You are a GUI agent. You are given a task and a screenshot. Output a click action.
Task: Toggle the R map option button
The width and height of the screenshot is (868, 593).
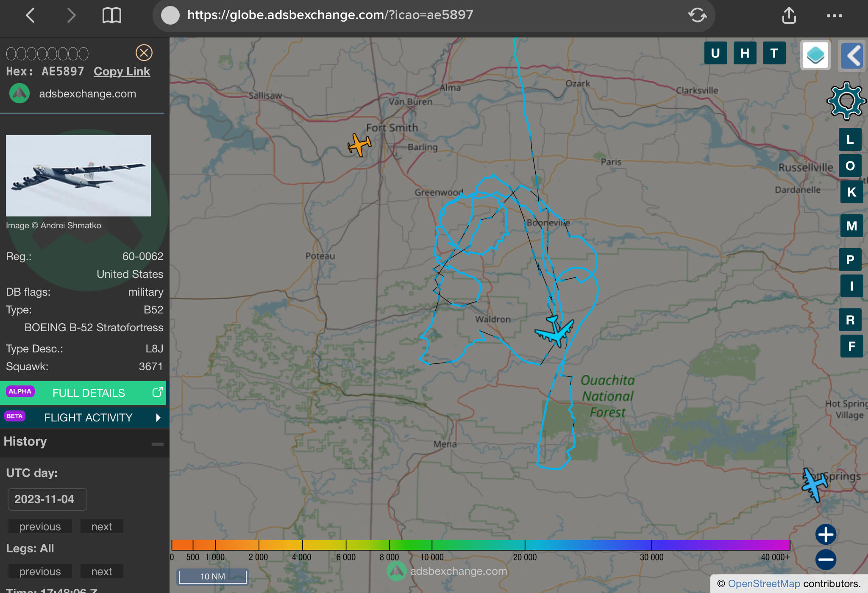pos(850,320)
